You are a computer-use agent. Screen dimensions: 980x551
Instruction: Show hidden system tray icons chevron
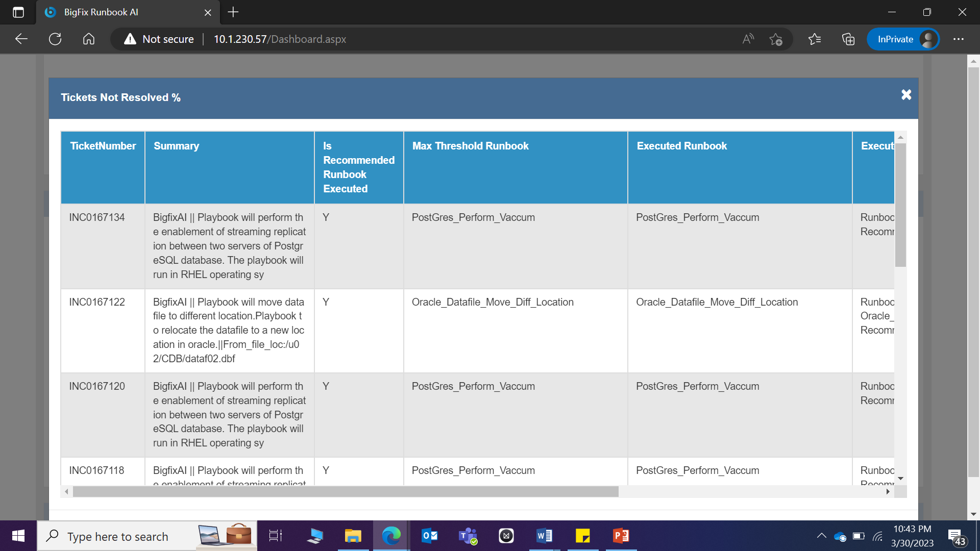(x=821, y=536)
